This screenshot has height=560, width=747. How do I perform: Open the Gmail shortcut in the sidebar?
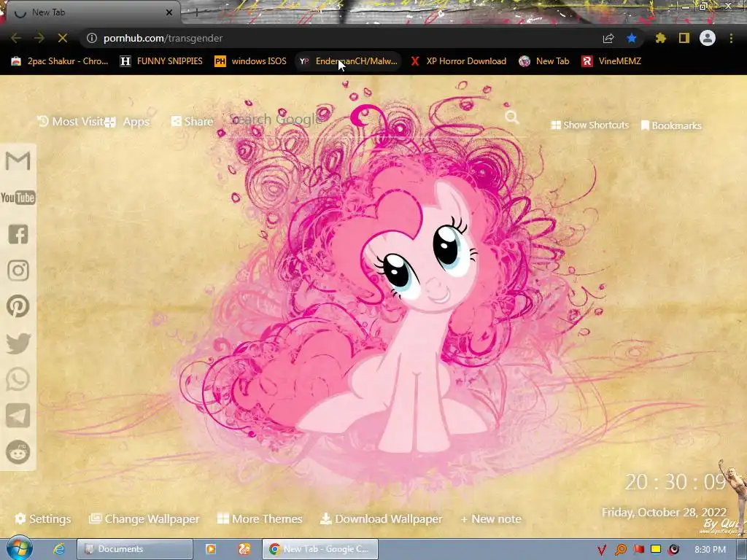(x=18, y=161)
